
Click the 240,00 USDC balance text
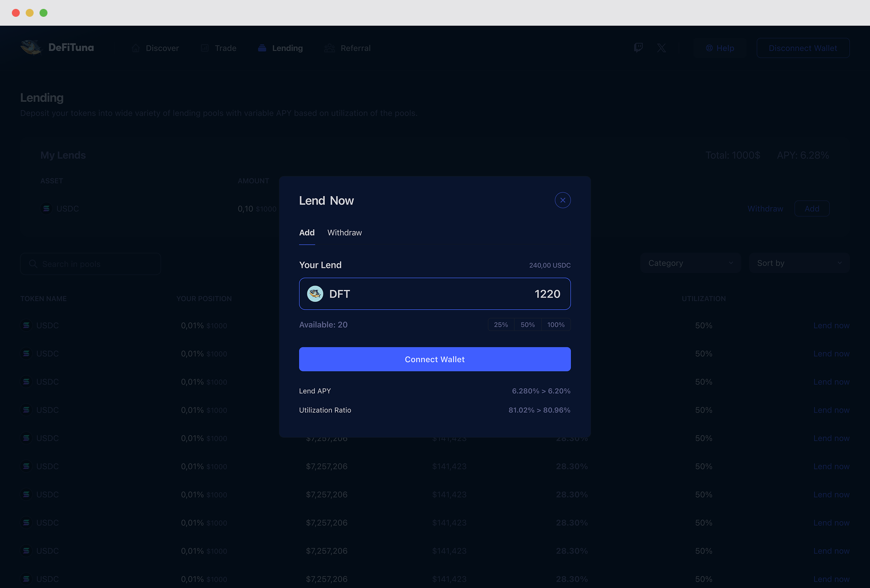click(x=550, y=265)
